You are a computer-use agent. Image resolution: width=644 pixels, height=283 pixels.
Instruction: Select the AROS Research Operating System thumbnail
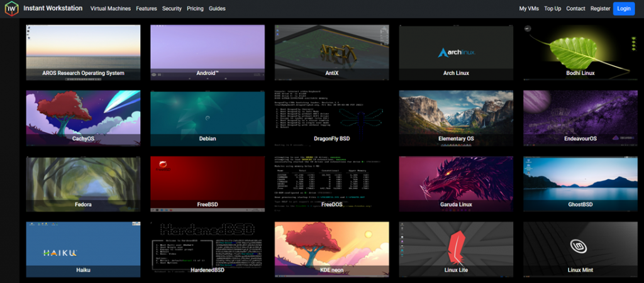(x=84, y=53)
